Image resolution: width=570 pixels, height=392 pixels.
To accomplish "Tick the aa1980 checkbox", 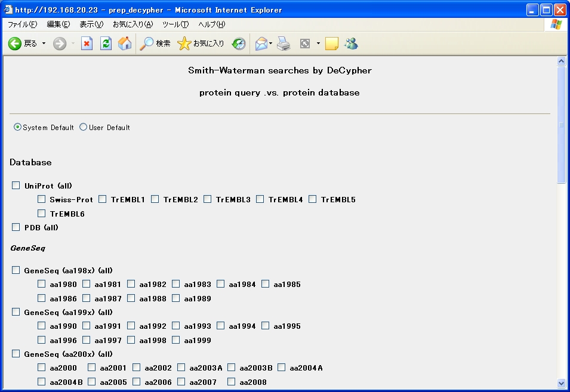I will 41,284.
